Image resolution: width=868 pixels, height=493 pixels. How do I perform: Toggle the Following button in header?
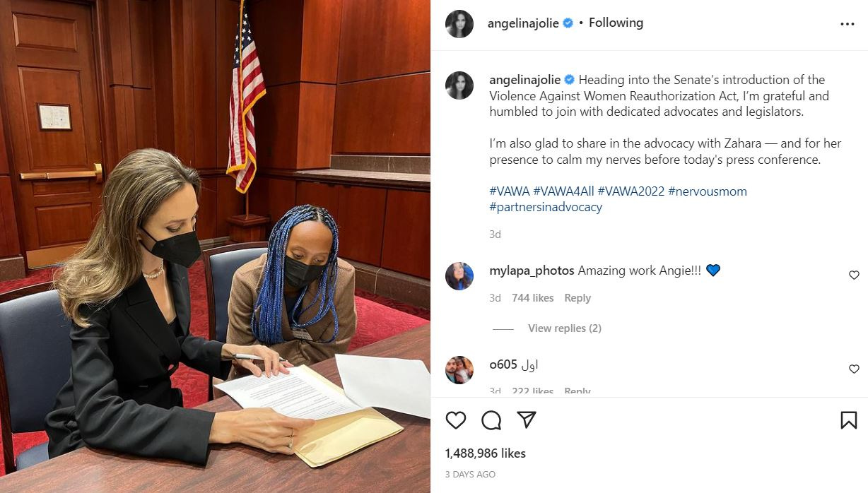pos(616,23)
